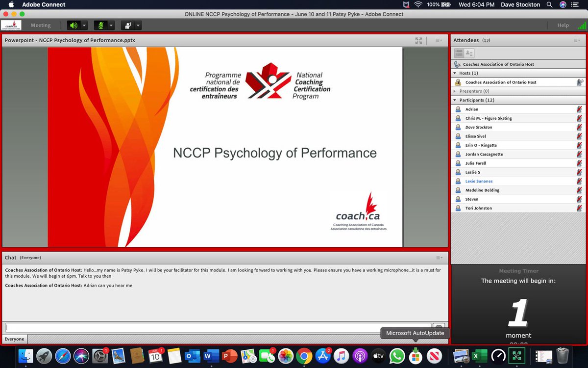Switch attendee list to detailed card view
The image size is (588, 368).
(470, 53)
